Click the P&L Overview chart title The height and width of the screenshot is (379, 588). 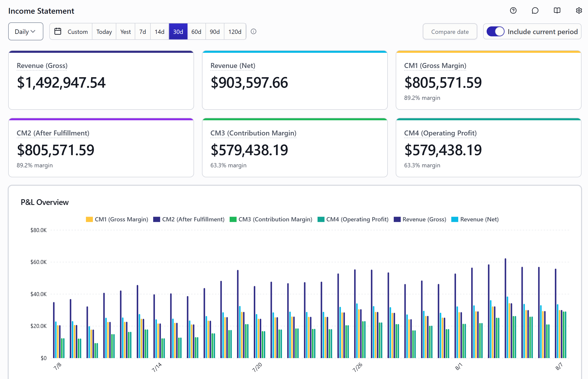pyautogui.click(x=45, y=202)
